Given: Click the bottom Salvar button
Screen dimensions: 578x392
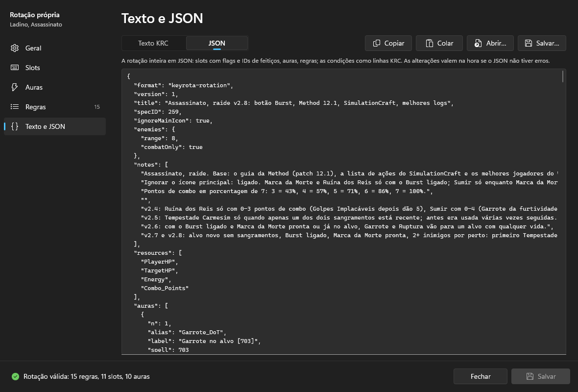Looking at the screenshot, I should [x=541, y=376].
